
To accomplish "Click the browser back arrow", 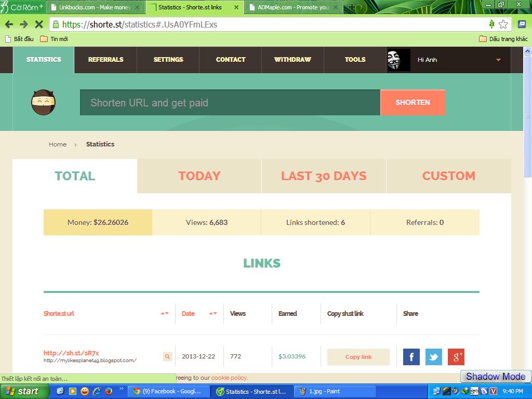I will (x=9, y=24).
